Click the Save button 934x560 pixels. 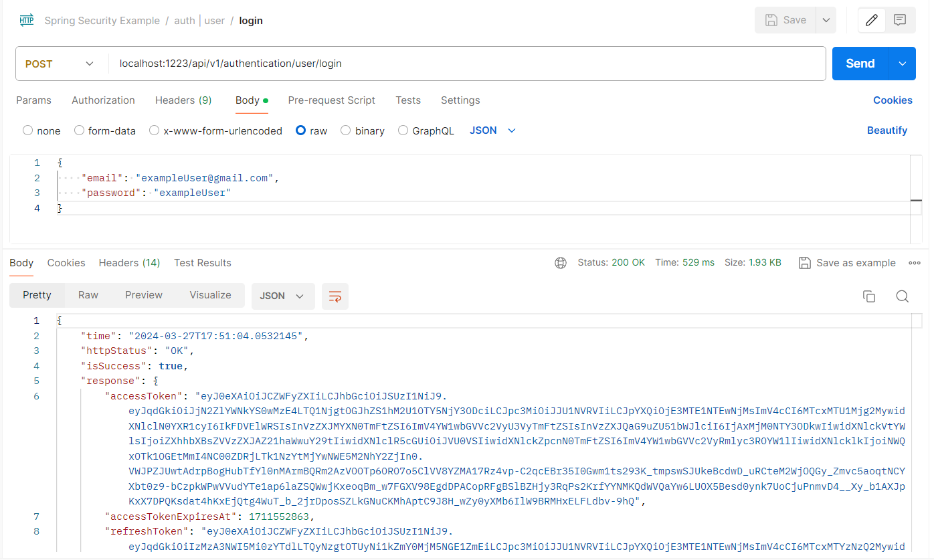(x=786, y=20)
